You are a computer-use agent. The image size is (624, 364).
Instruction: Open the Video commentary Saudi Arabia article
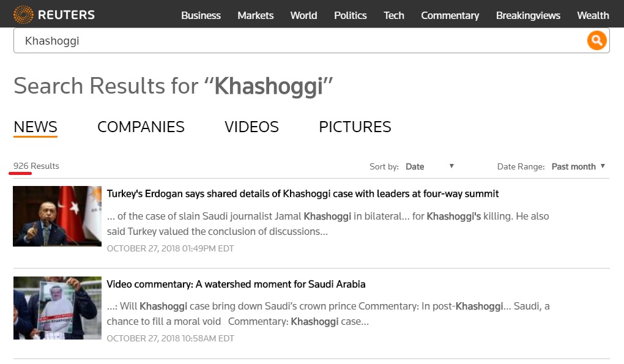click(x=236, y=284)
